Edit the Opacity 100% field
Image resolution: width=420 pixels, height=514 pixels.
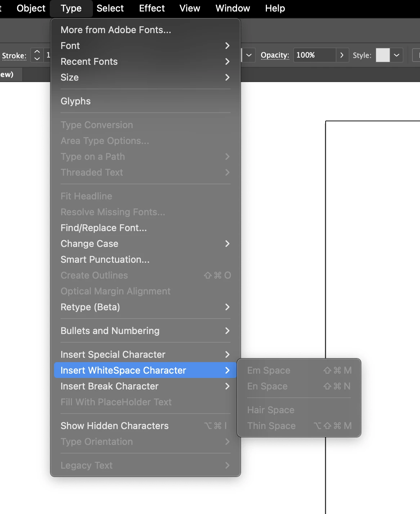click(314, 55)
